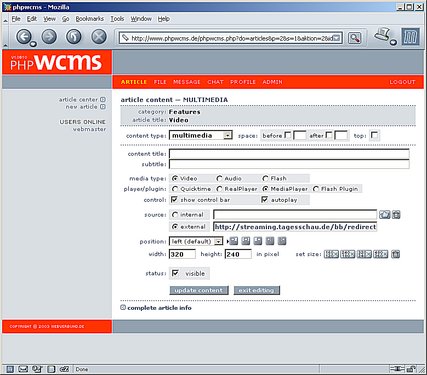Choose Flash Plugin as player
The width and height of the screenshot is (427, 375).
click(316, 189)
